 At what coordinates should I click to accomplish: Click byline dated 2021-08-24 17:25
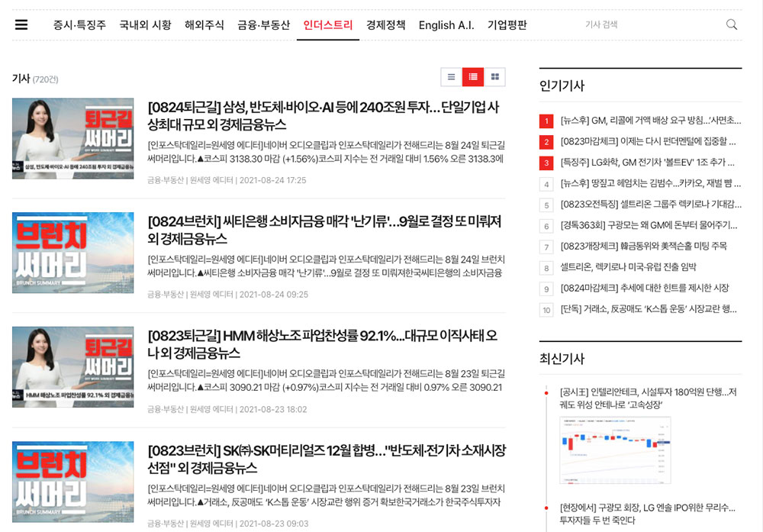(227, 180)
